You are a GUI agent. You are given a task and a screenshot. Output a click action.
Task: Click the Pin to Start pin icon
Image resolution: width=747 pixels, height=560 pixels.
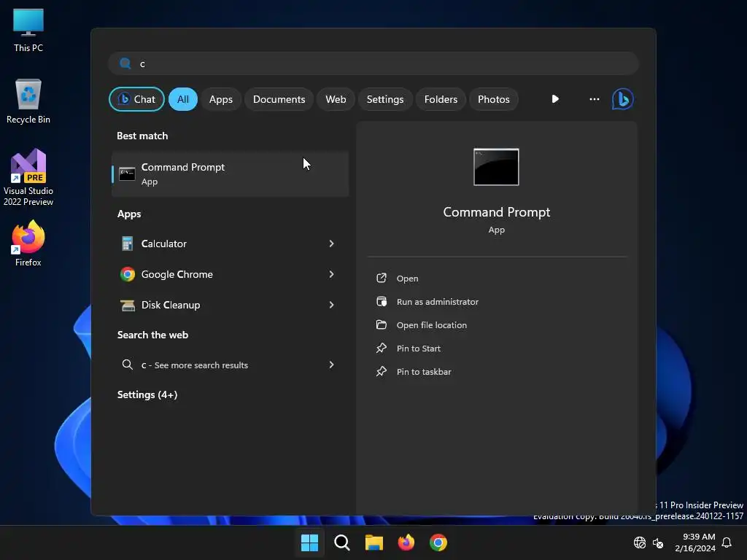381,348
